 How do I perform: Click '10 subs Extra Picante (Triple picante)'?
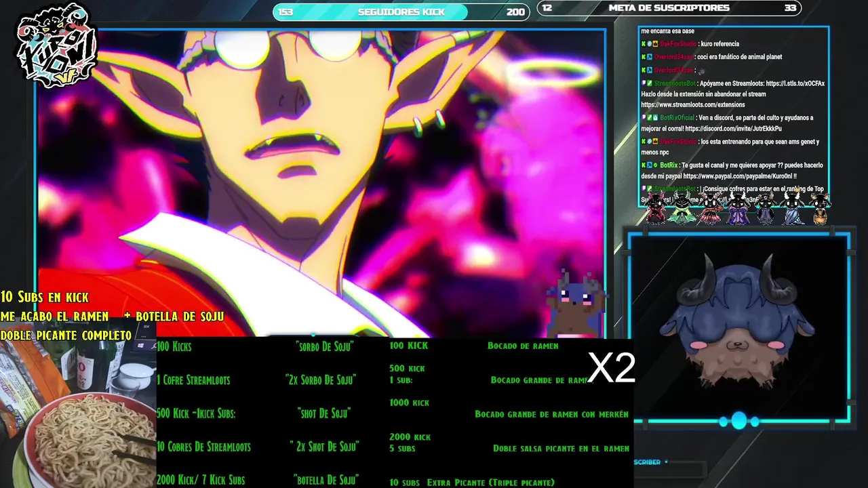[x=472, y=483]
